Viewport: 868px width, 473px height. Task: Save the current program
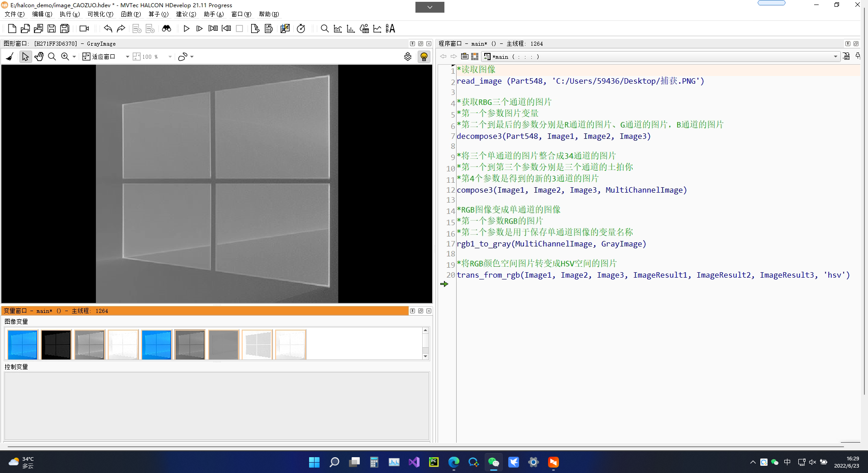click(x=52, y=28)
